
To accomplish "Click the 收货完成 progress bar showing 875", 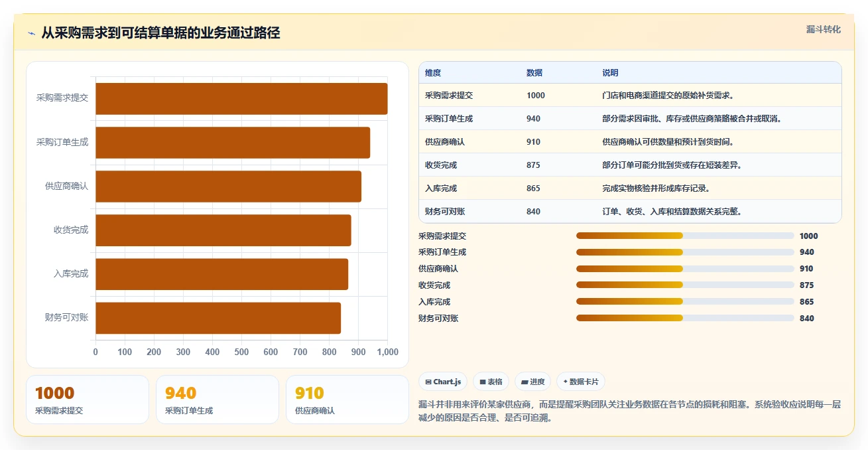I will pos(685,285).
